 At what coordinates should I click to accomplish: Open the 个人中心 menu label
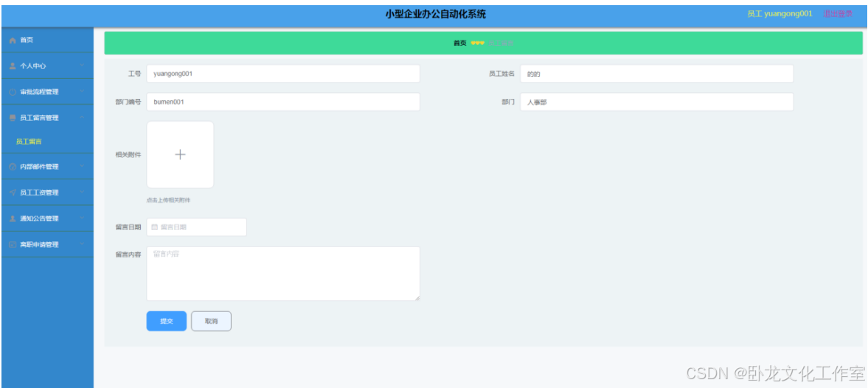pyautogui.click(x=32, y=66)
